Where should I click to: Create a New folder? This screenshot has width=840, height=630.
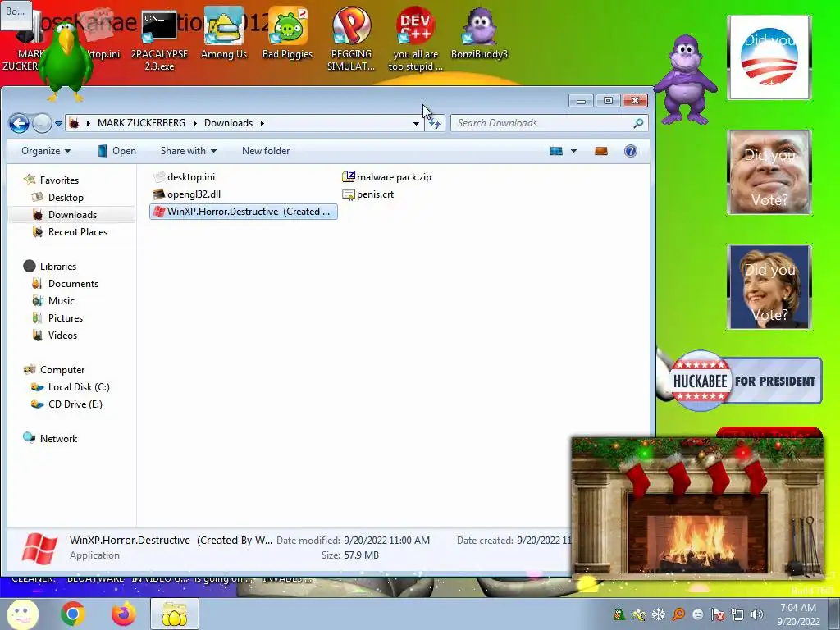pos(266,151)
